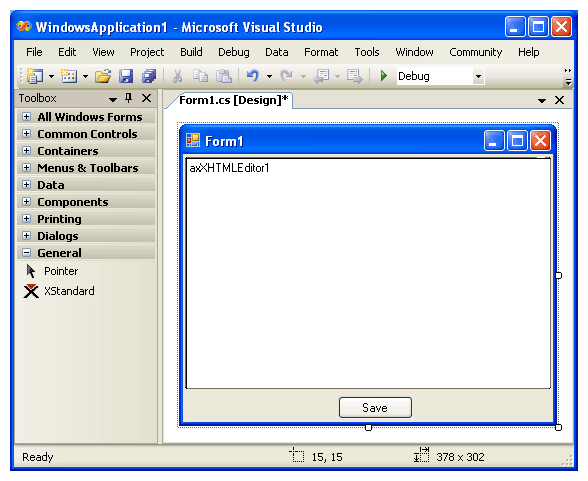Open the Debug menu
Viewport: 588px width, 481px height.
(234, 52)
